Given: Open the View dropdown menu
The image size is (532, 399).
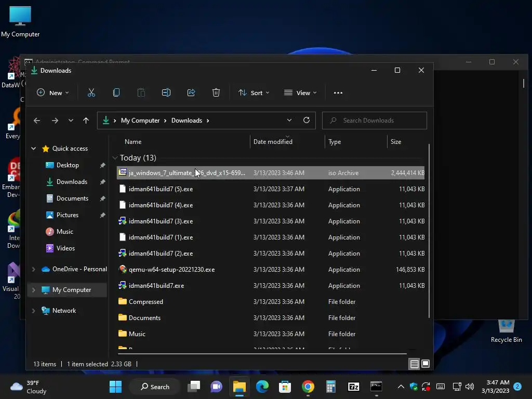Looking at the screenshot, I should click(300, 92).
